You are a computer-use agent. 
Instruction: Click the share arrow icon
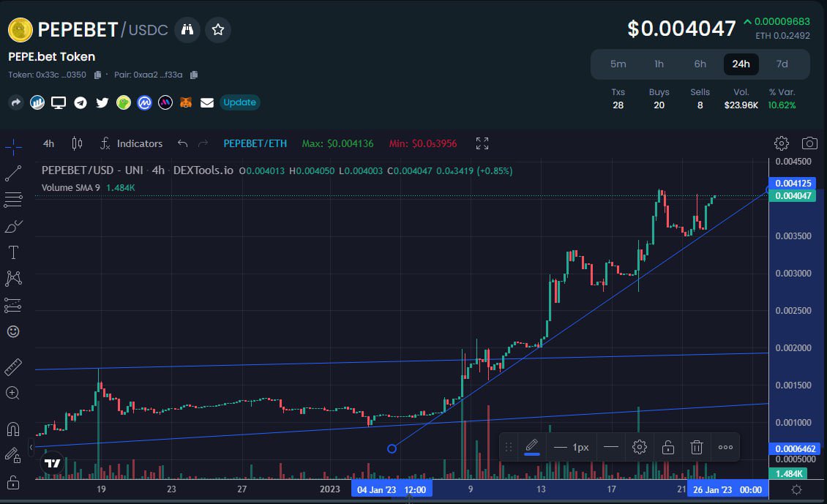16,102
